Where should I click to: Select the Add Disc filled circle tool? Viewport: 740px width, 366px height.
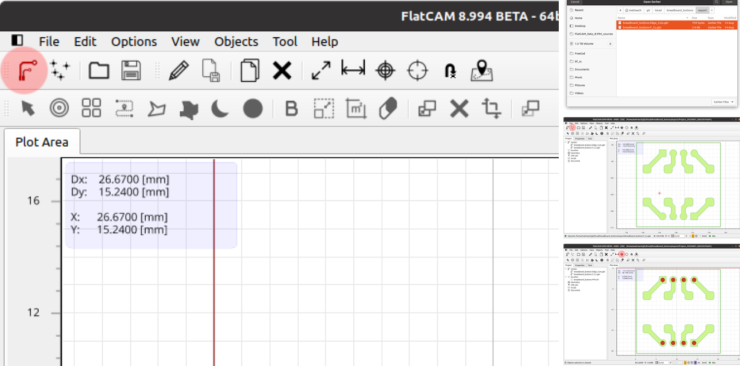click(252, 108)
